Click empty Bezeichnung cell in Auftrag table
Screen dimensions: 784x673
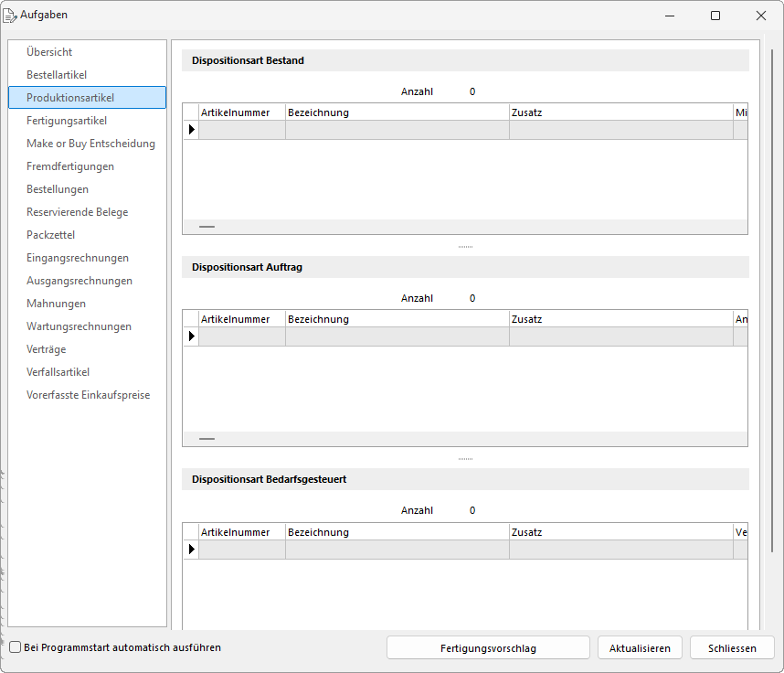(397, 336)
